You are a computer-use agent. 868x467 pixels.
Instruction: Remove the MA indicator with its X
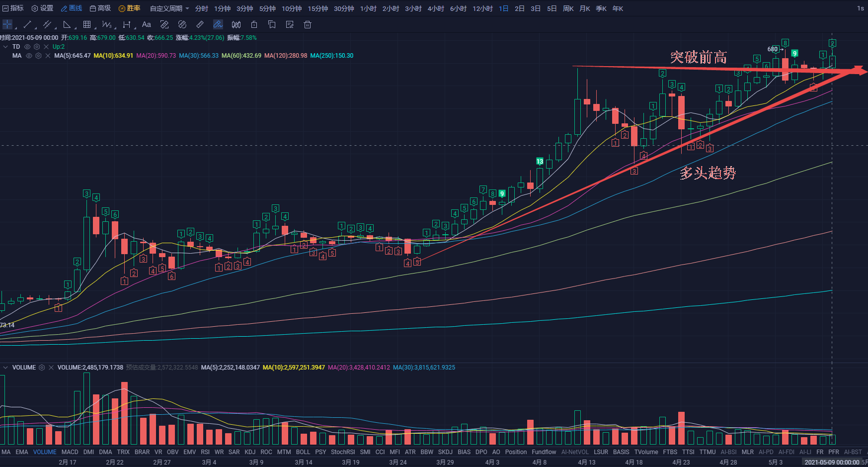click(48, 56)
